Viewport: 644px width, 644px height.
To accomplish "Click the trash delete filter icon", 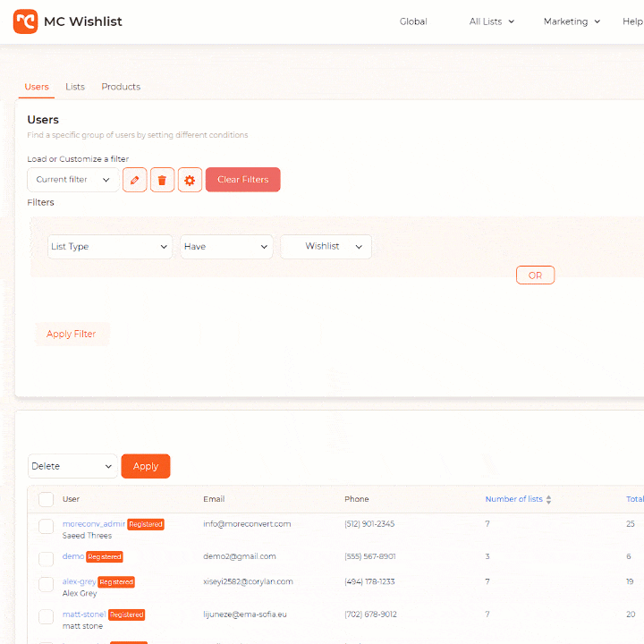I will pyautogui.click(x=162, y=180).
